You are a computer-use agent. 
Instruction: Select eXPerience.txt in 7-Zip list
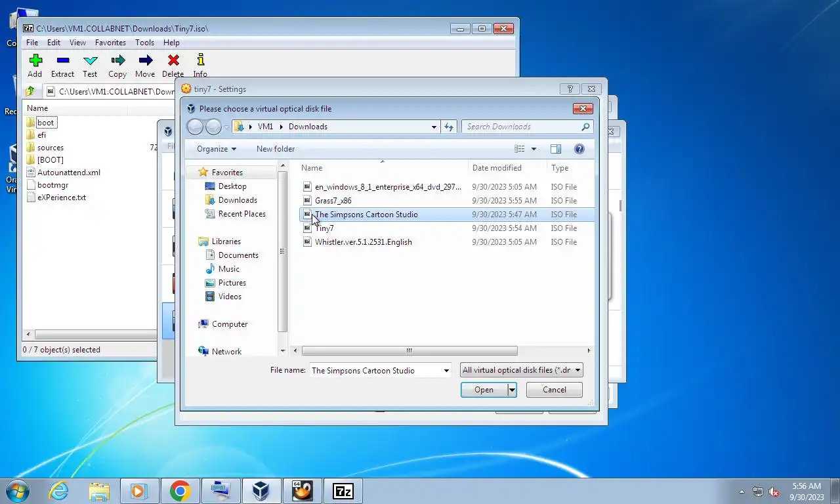point(61,198)
